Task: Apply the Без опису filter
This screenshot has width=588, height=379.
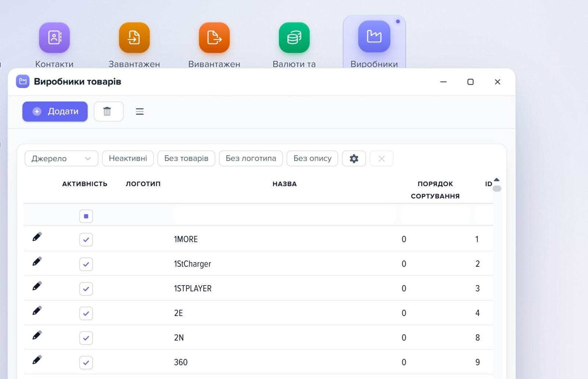Action: [x=312, y=159]
